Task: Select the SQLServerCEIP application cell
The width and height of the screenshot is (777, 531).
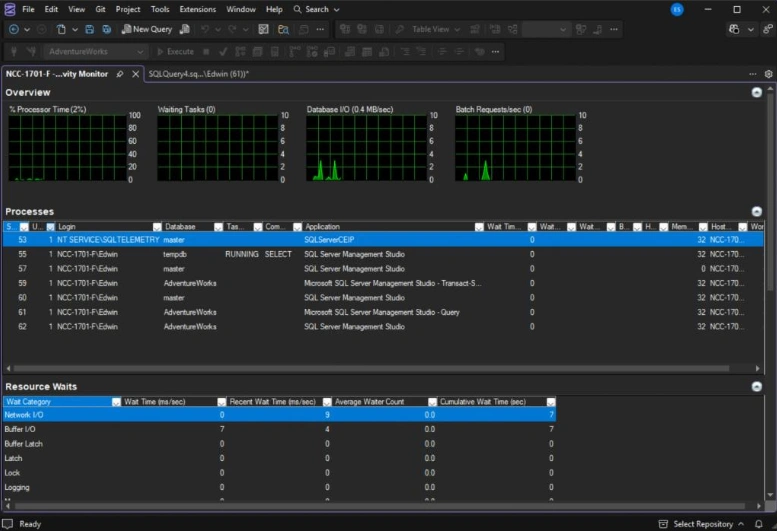Action: pos(329,240)
